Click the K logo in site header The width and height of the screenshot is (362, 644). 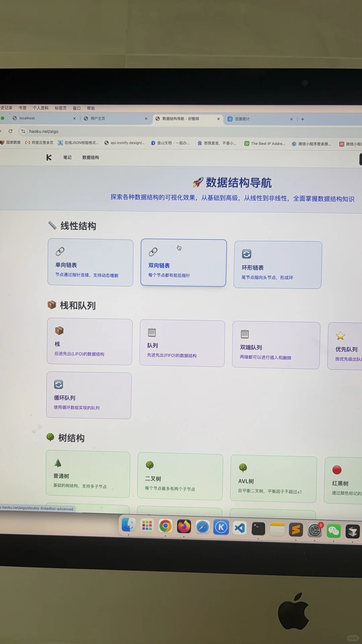click(x=49, y=157)
